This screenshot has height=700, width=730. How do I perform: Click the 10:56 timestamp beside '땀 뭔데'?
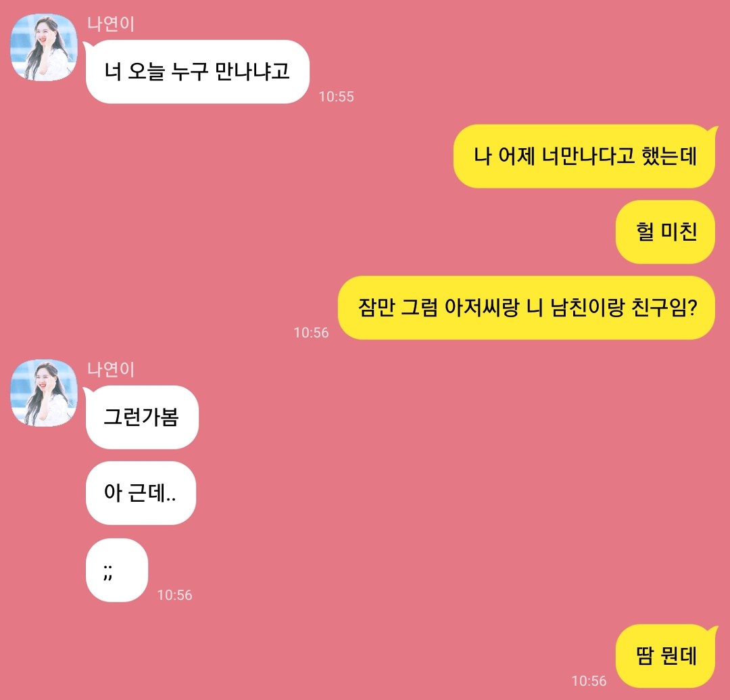click(589, 681)
